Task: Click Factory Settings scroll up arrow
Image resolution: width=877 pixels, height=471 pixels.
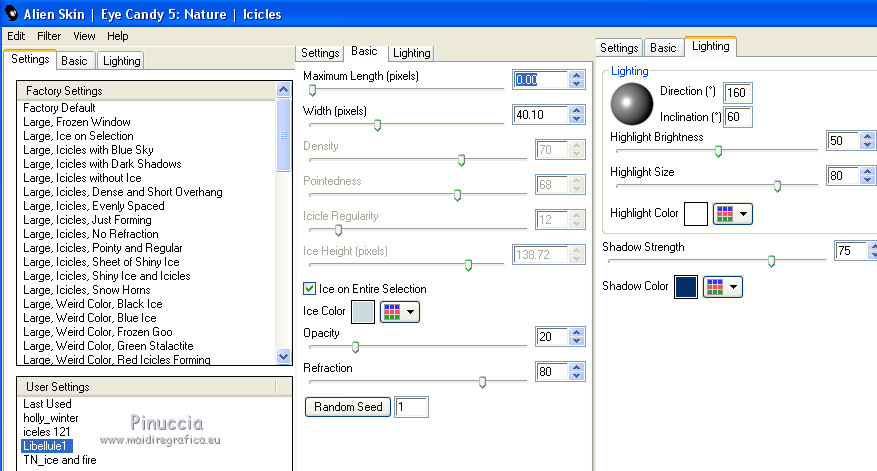Action: 284,90
